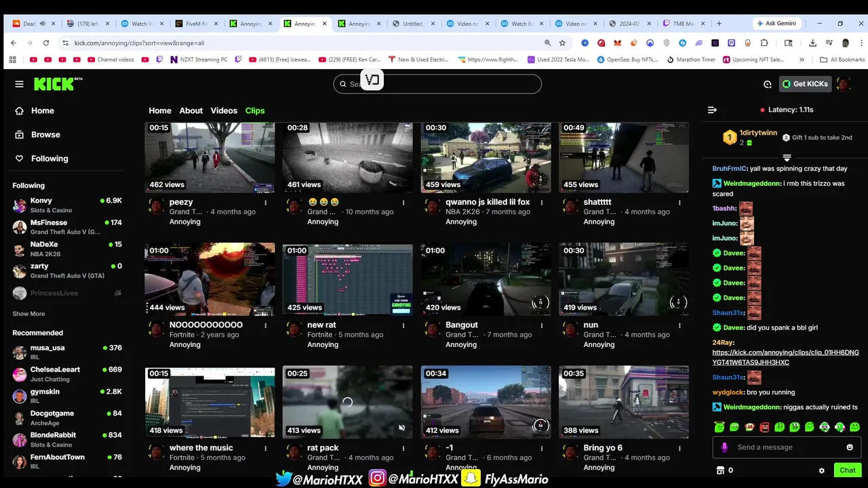Open options menu for 'Bring yo 6' clip
The height and width of the screenshot is (488, 868).
click(680, 449)
